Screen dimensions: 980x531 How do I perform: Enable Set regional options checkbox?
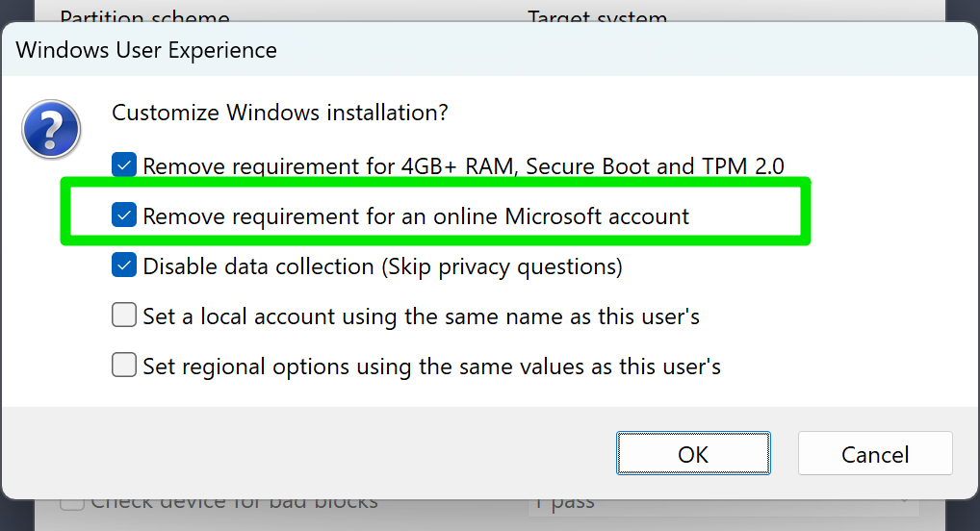pos(124,366)
